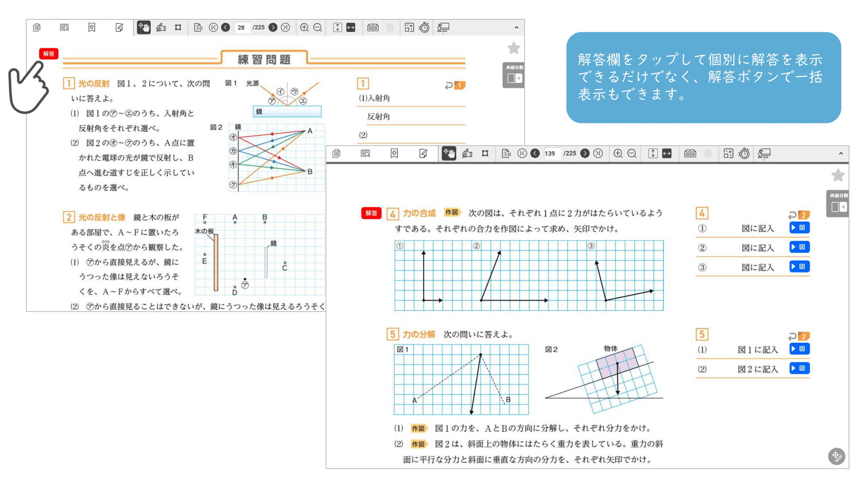This screenshot has height=488, width=868.
Task: Open bookmark list icon in page 139 toolbar
Action: pyautogui.click(x=394, y=154)
